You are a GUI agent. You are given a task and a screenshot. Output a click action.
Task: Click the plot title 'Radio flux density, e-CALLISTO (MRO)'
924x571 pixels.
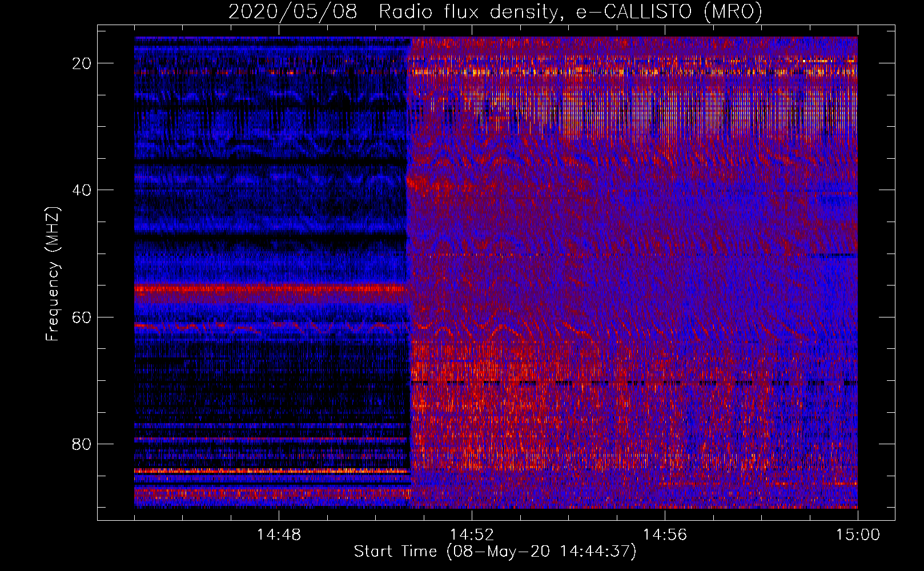(x=571, y=11)
